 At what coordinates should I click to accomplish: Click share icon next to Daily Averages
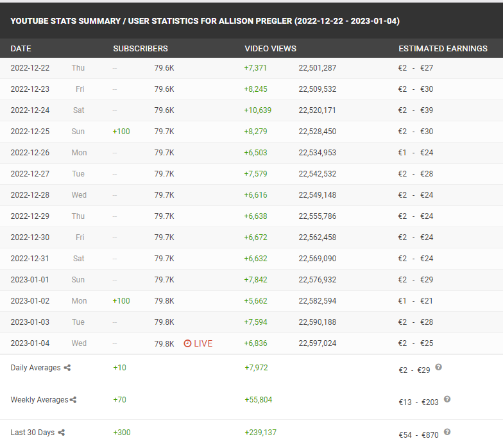click(x=67, y=368)
